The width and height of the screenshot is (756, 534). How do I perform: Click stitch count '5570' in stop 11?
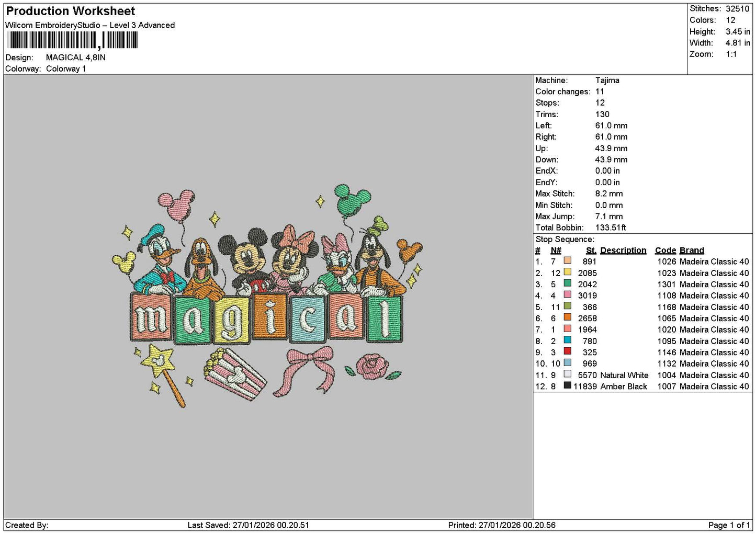[587, 376]
